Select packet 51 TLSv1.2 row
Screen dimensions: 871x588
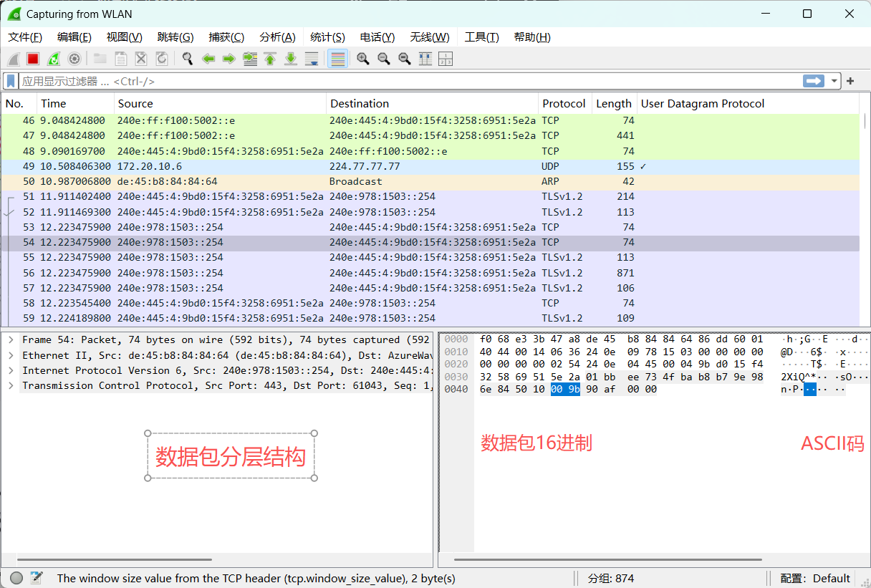[x=430, y=196]
